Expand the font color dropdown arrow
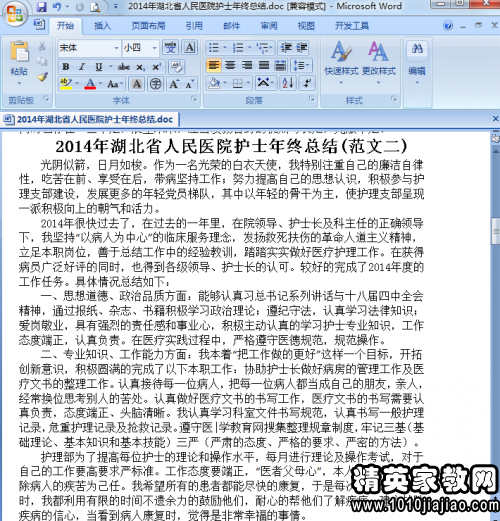 pyautogui.click(x=100, y=83)
